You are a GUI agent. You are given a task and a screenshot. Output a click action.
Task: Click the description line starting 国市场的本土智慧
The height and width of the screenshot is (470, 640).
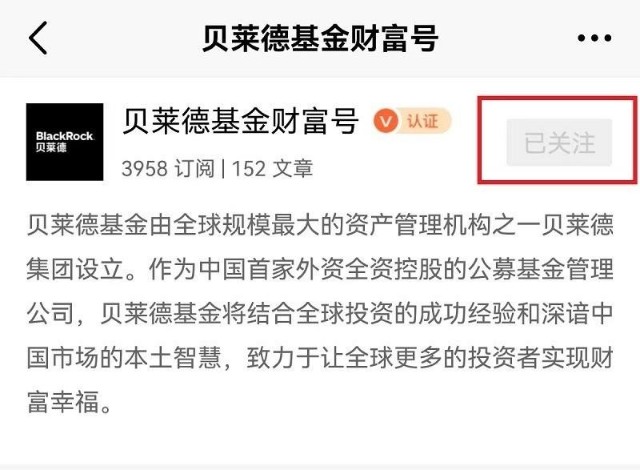click(x=320, y=358)
